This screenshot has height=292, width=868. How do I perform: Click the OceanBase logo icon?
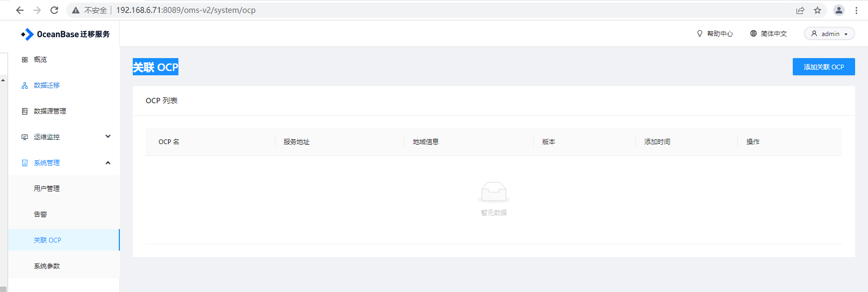tap(27, 34)
